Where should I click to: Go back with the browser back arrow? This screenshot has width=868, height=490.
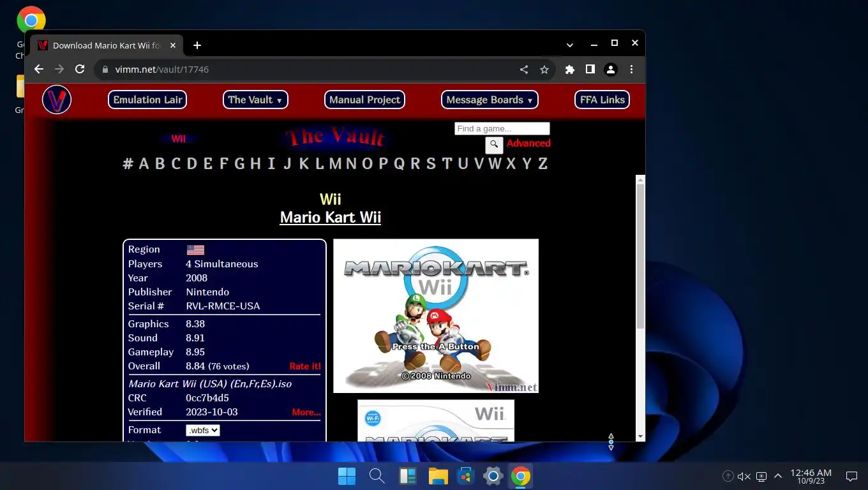[x=39, y=70]
